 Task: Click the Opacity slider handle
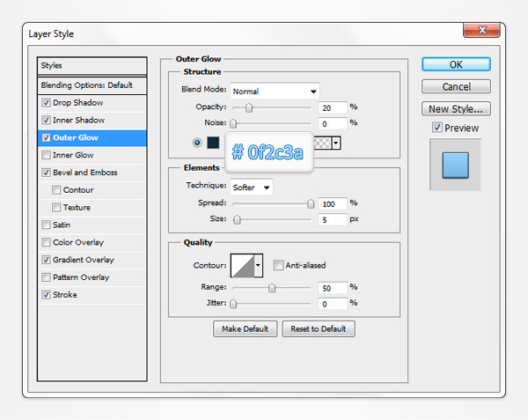pos(249,107)
